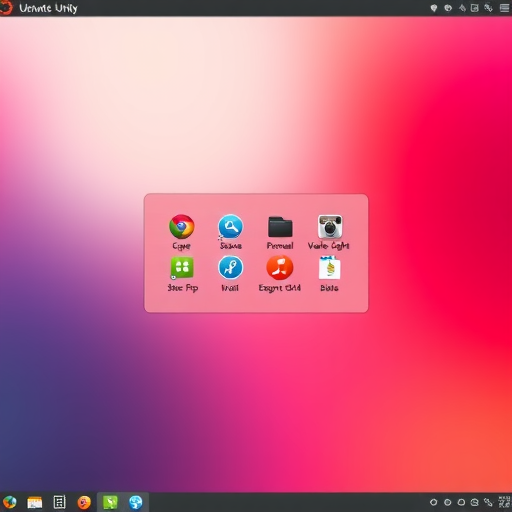Viewport: 512px width, 512px height.
Task: Click the grid-like icon at far right of bottom tray
Action: (505, 502)
